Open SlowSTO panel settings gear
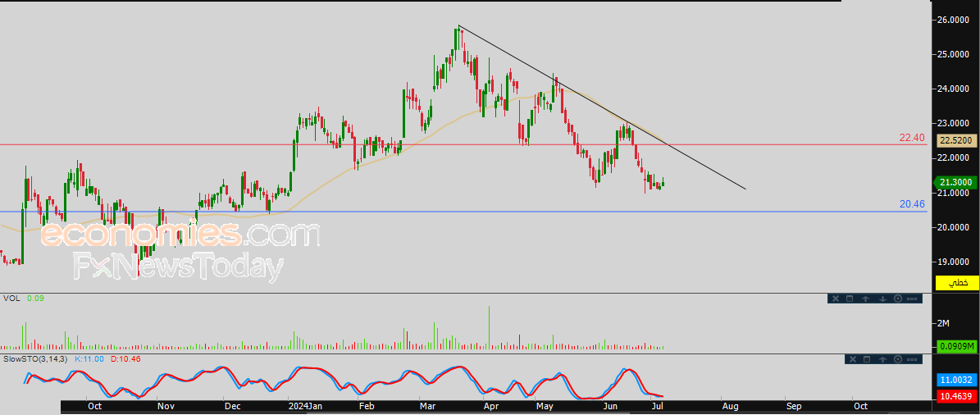Screen dimensions: 980x415 (898, 359)
